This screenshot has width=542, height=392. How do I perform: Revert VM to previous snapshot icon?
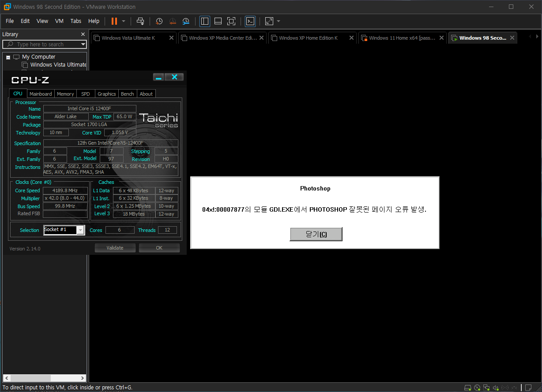pyautogui.click(x=173, y=21)
